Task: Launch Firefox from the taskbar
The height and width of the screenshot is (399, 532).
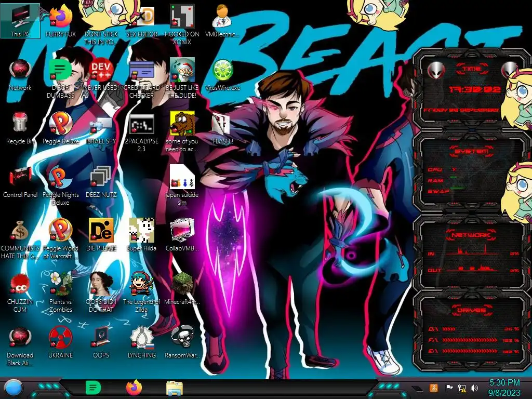Action: 134,388
